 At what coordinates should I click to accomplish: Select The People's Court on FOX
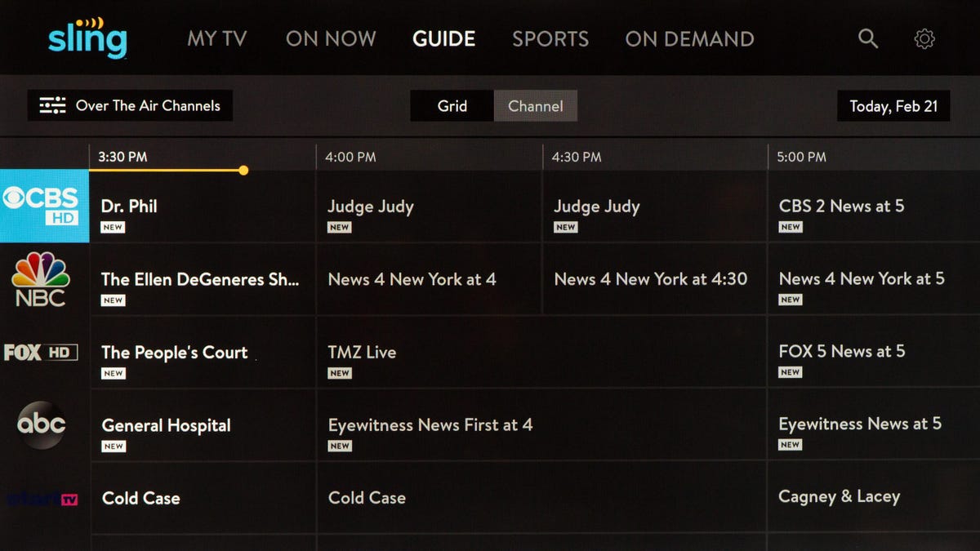tap(203, 353)
